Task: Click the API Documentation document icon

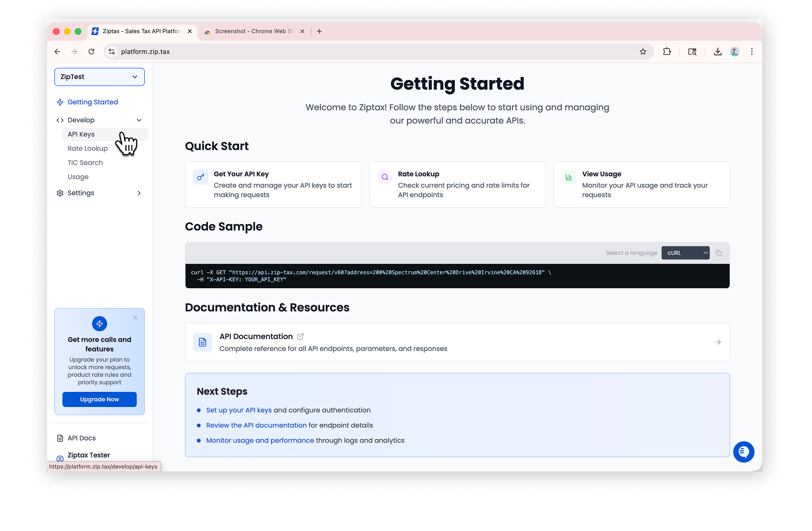Action: [203, 342]
